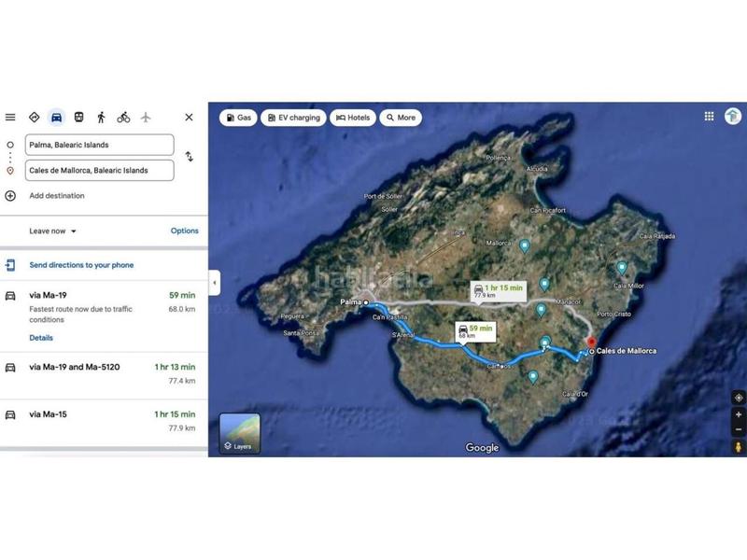Select the transit travel mode
Screen dimensions: 747x560
tap(78, 118)
